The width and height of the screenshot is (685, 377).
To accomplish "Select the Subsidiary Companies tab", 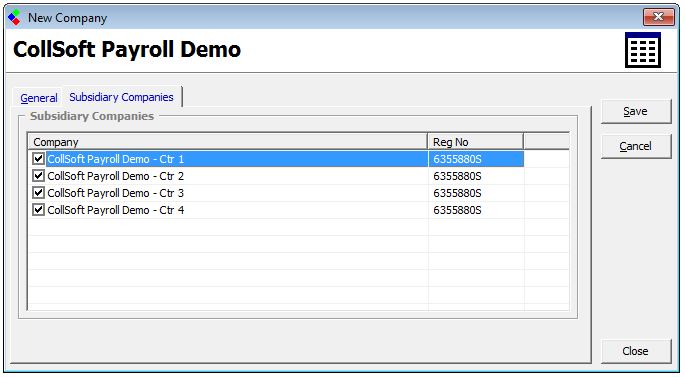I will 121,97.
